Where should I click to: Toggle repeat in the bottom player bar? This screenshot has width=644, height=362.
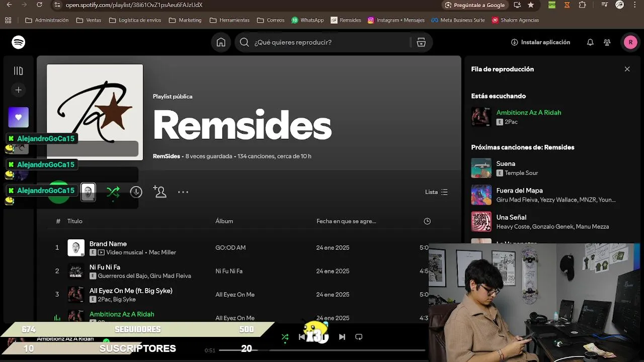[x=359, y=337]
